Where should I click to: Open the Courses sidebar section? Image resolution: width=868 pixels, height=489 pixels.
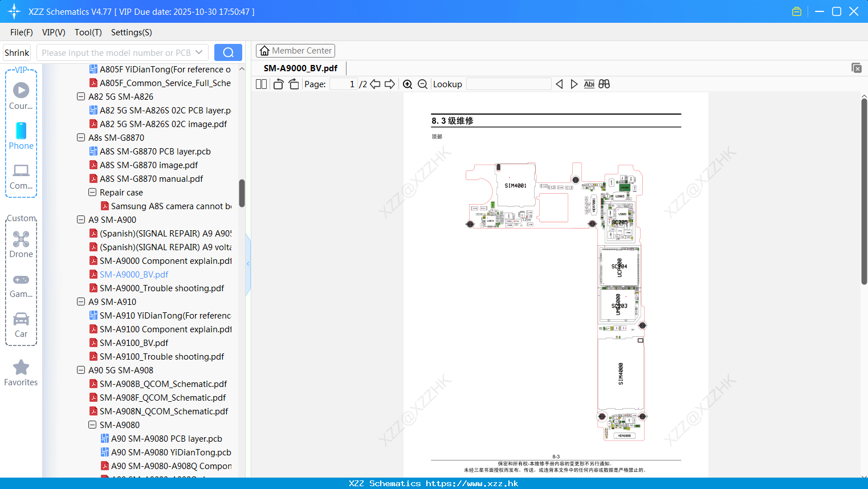click(x=21, y=96)
